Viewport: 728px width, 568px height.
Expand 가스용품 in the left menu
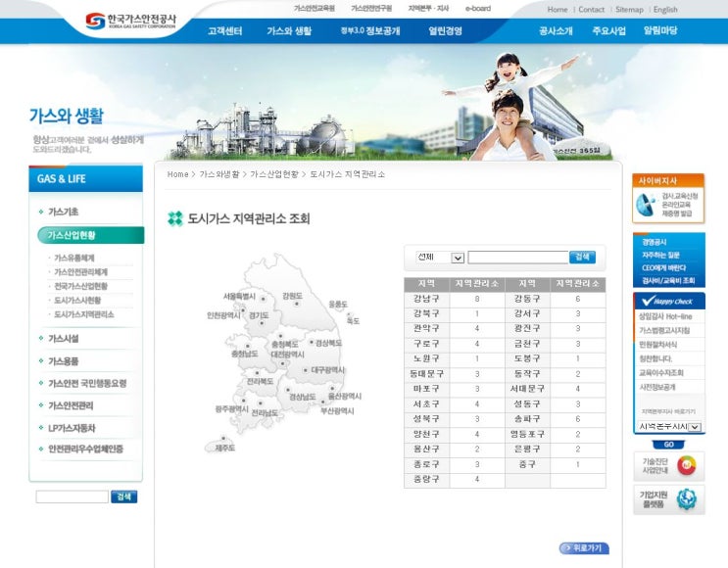[x=63, y=361]
